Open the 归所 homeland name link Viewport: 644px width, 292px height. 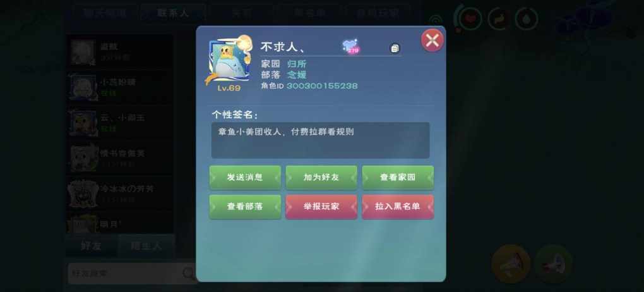[x=297, y=64]
